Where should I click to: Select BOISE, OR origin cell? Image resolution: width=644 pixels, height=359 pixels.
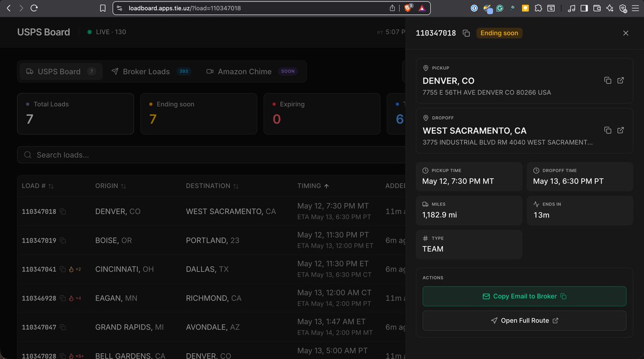[x=113, y=240]
